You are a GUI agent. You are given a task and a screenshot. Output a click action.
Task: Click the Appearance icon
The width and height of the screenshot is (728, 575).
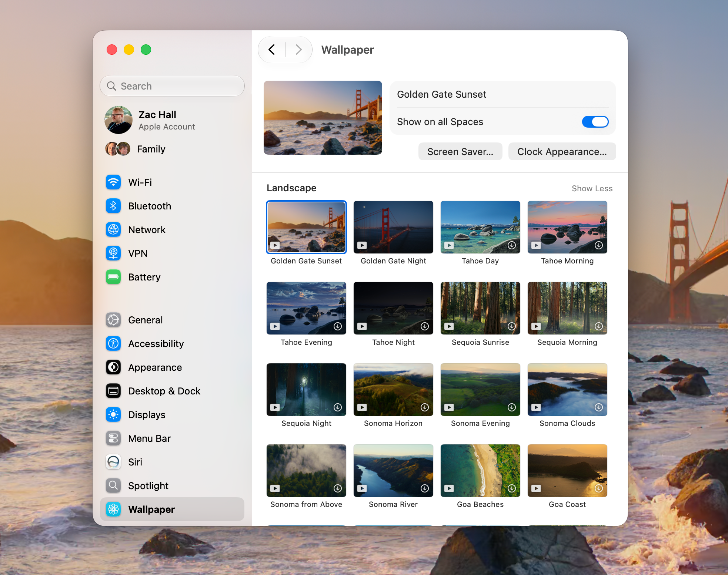[113, 367]
